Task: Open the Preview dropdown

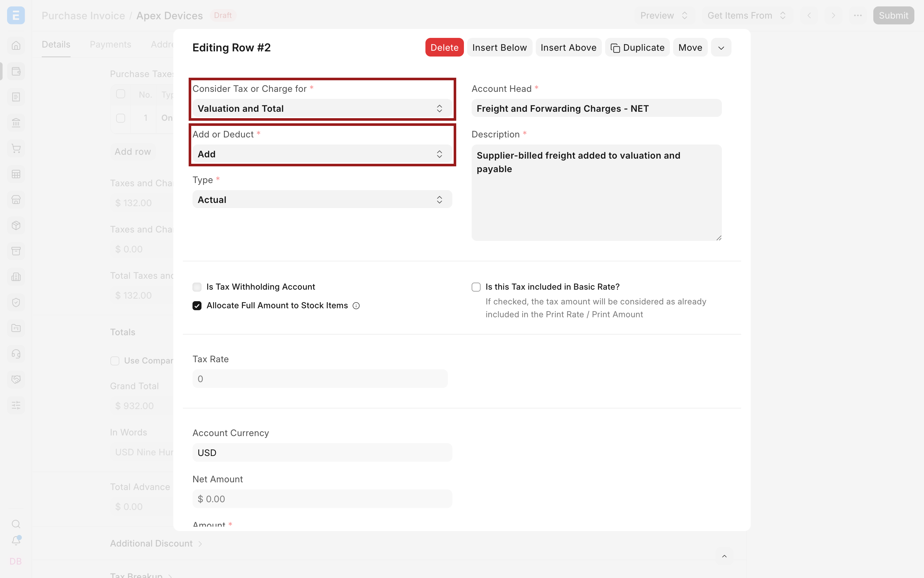Action: [x=664, y=15]
